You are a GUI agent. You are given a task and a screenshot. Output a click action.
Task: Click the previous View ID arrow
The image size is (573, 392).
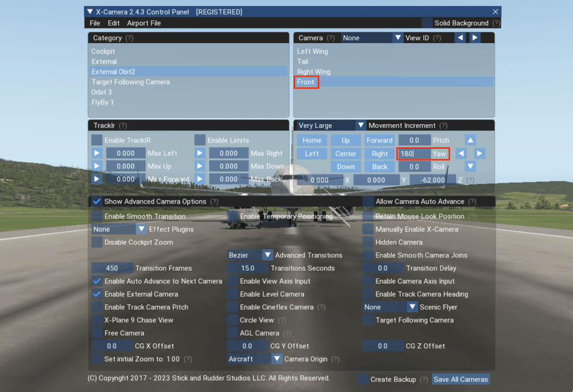(459, 38)
